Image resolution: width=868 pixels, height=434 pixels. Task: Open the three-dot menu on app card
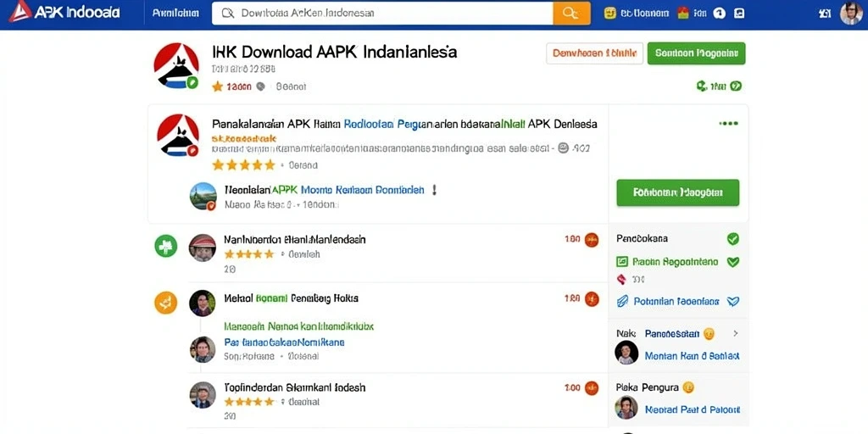[x=728, y=123]
